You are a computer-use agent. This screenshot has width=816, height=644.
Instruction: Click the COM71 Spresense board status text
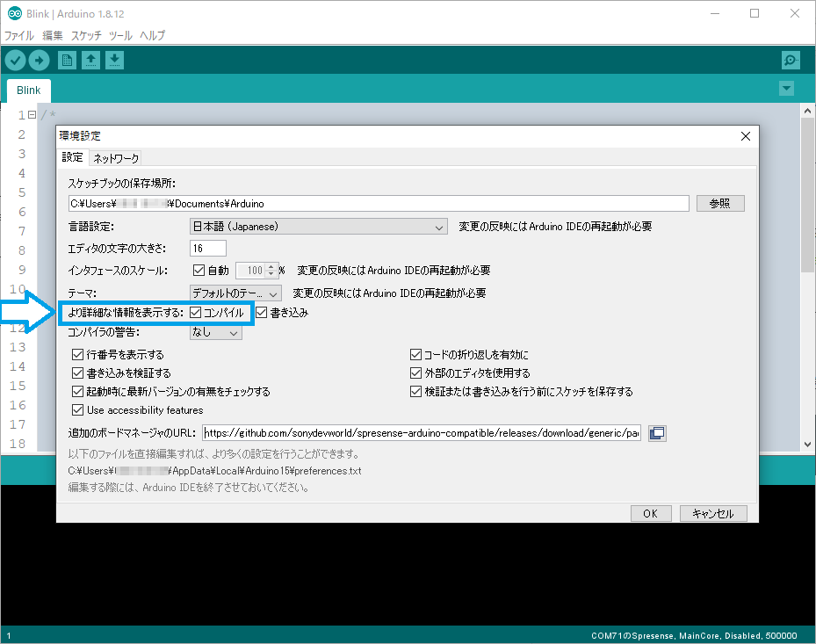(694, 636)
